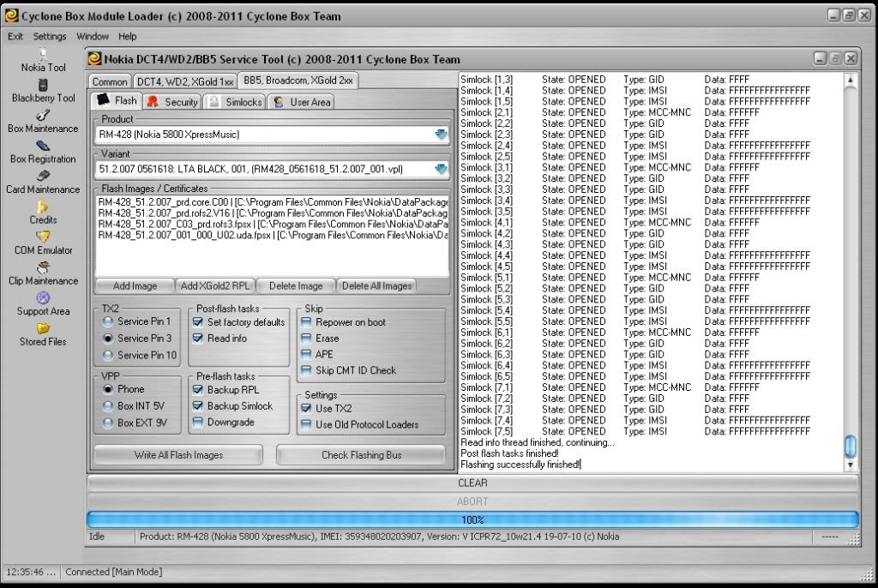Open the Nokia Tool sidebar icon
Image resolution: width=878 pixels, height=588 pixels.
(x=43, y=55)
